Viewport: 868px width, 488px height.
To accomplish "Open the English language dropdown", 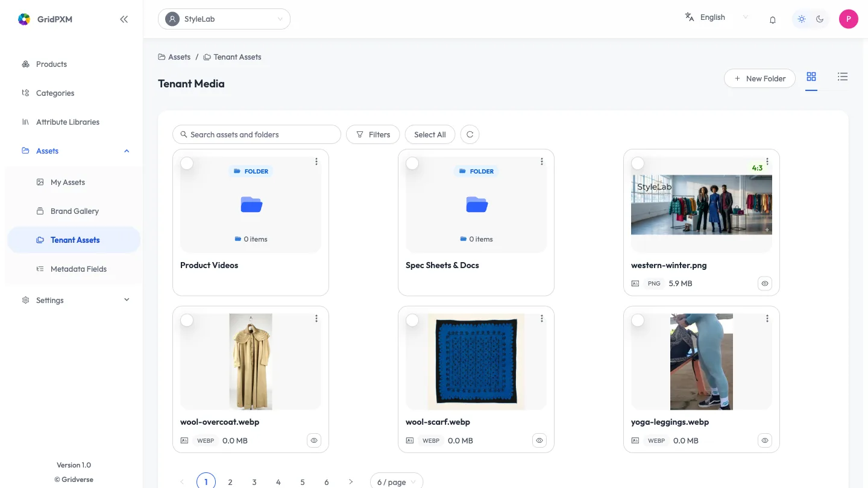I will pyautogui.click(x=717, y=17).
